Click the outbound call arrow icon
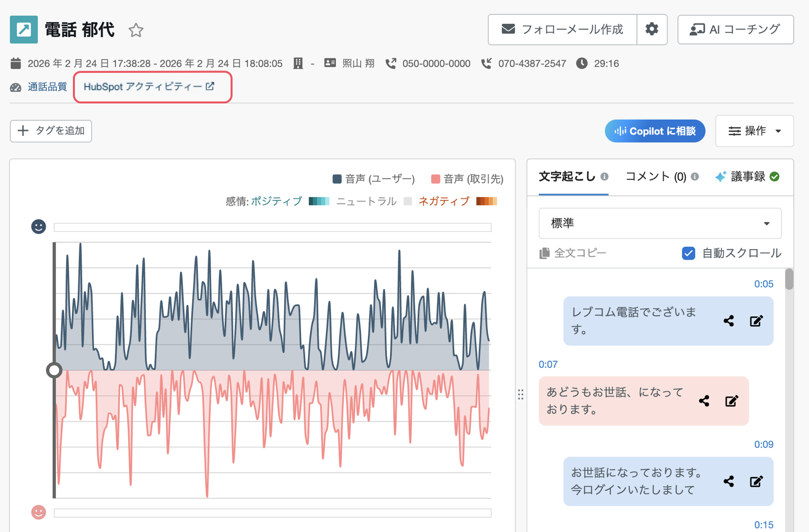The height and width of the screenshot is (532, 809). click(x=24, y=30)
